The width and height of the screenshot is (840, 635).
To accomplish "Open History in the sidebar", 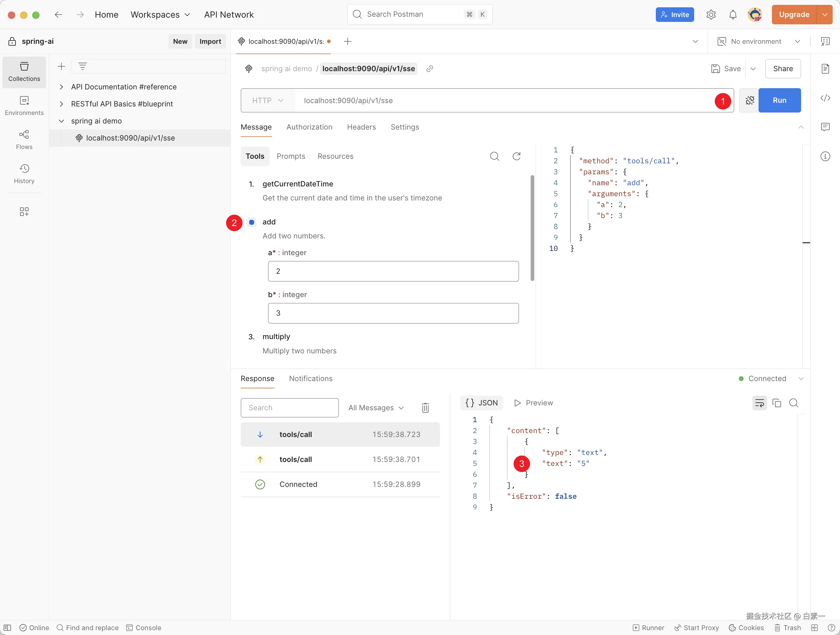I will [24, 174].
